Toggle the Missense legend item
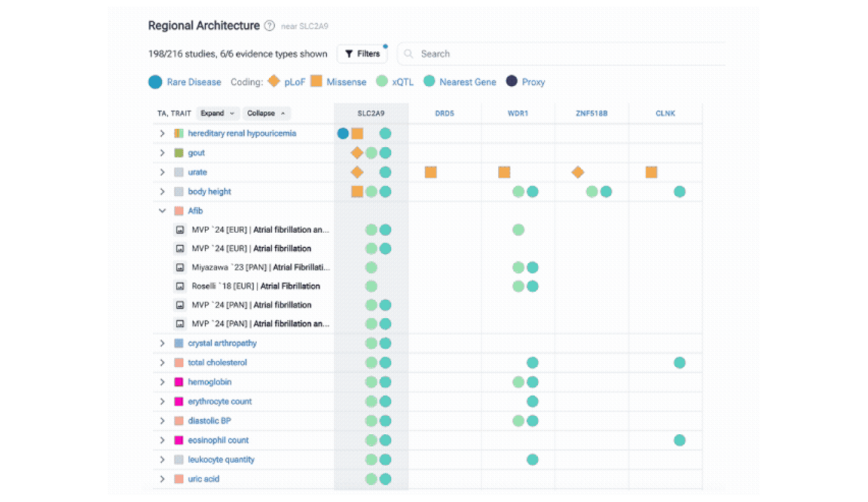 click(x=338, y=82)
